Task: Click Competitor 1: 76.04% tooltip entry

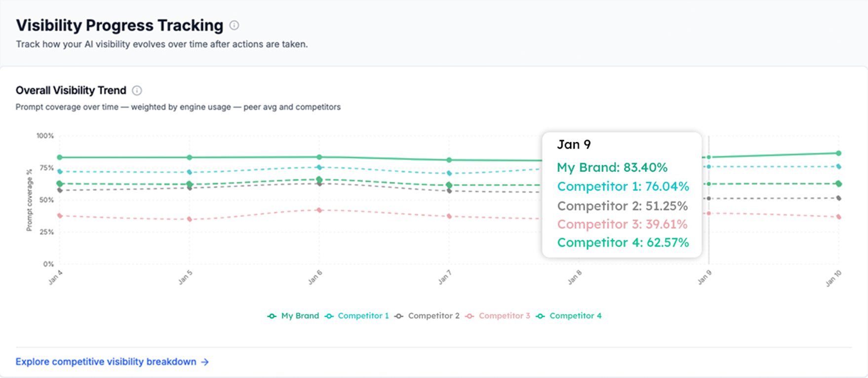Action: click(x=623, y=186)
